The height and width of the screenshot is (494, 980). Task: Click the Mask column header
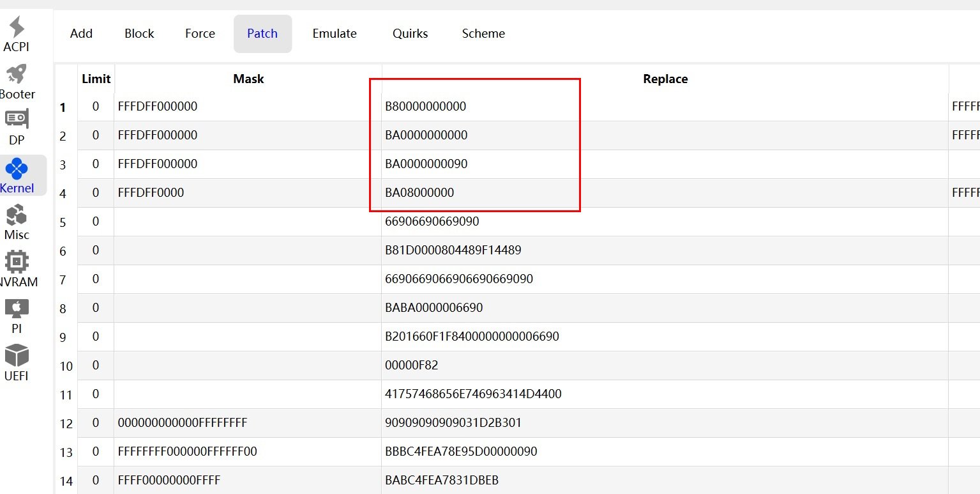coord(248,79)
